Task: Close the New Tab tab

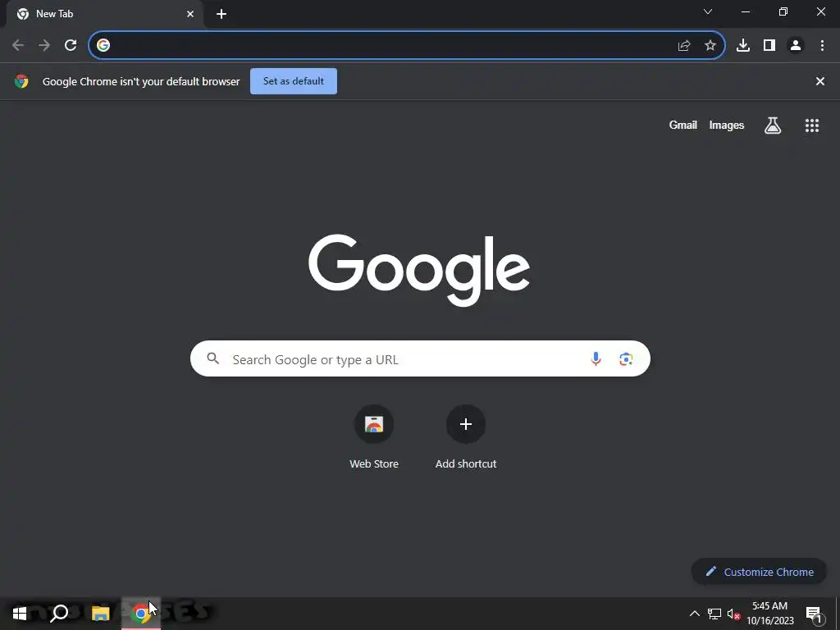Action: pyautogui.click(x=190, y=14)
